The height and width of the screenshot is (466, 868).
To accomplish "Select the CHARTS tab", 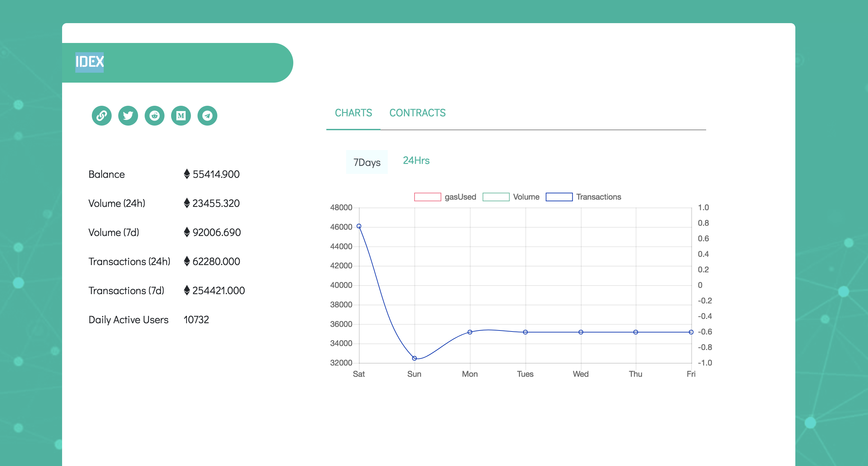I will (353, 113).
